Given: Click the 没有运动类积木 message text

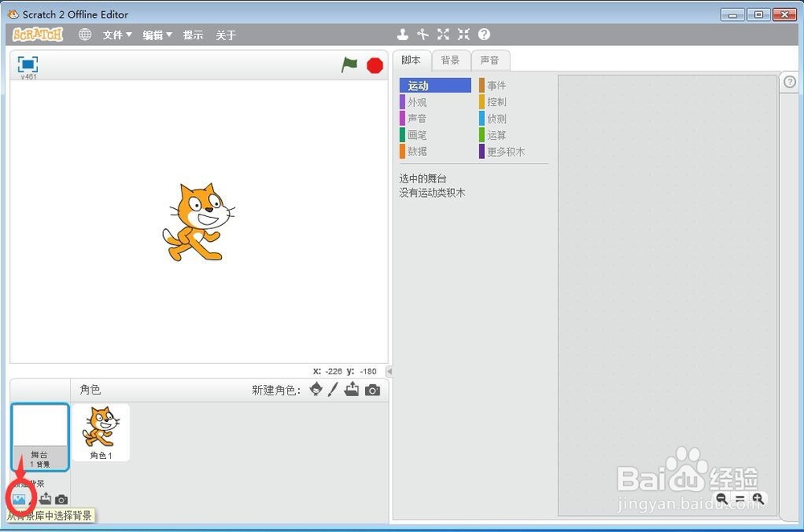Looking at the screenshot, I should coord(433,193).
